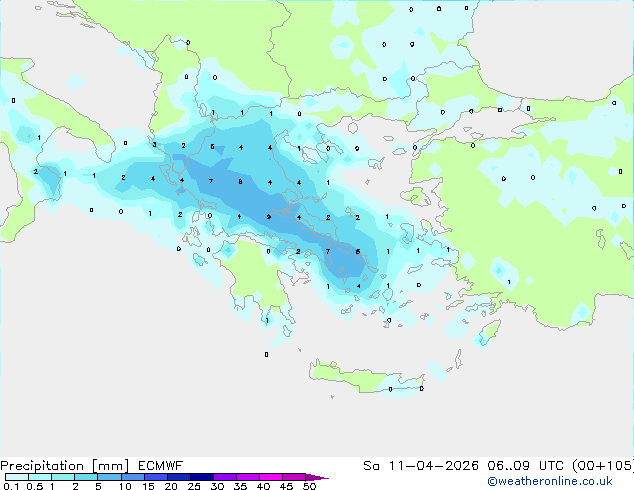Click the 0.1–0.5 mm legend color swatch
The width and height of the screenshot is (634, 490).
(x=17, y=477)
